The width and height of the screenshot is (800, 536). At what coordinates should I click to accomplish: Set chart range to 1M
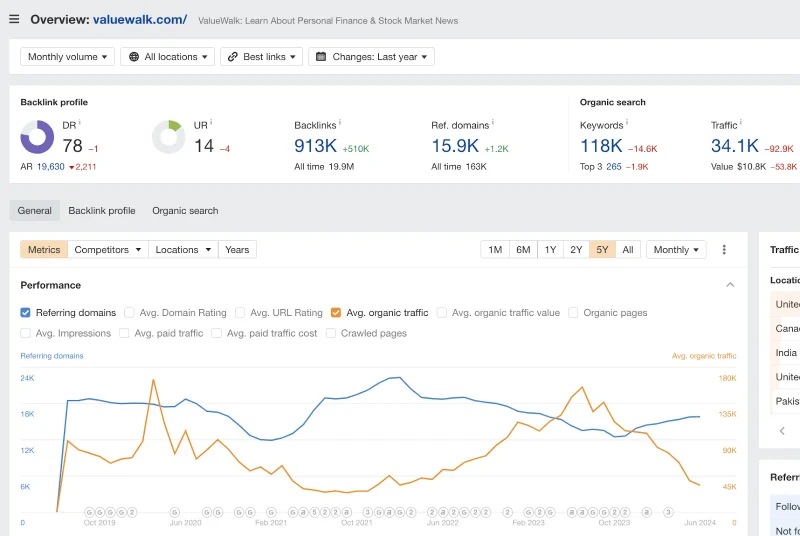tap(495, 249)
